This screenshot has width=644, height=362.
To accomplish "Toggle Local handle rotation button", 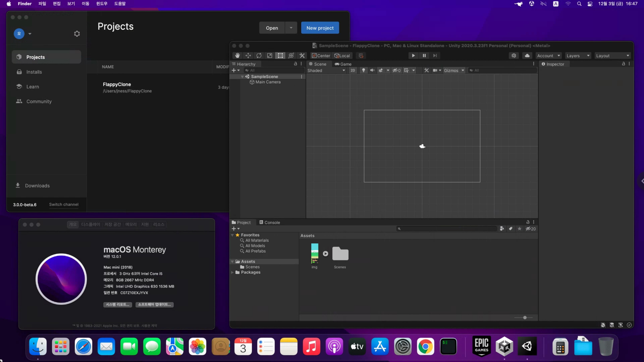I will click(342, 56).
